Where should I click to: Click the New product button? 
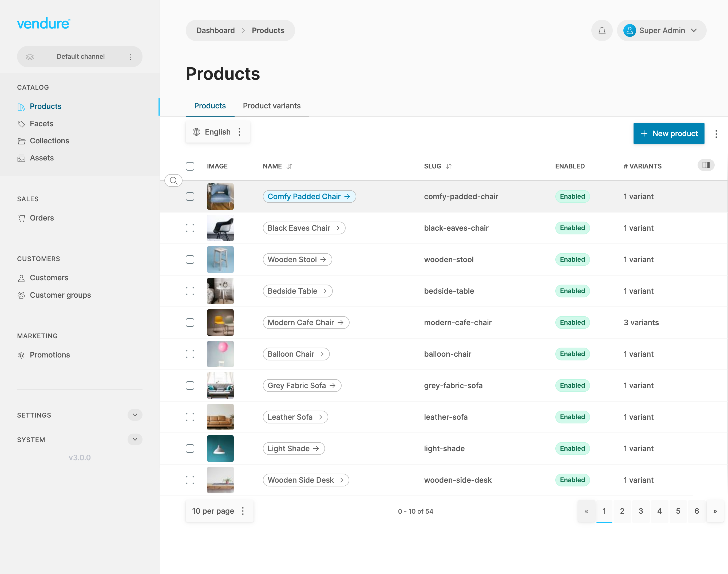(x=668, y=134)
